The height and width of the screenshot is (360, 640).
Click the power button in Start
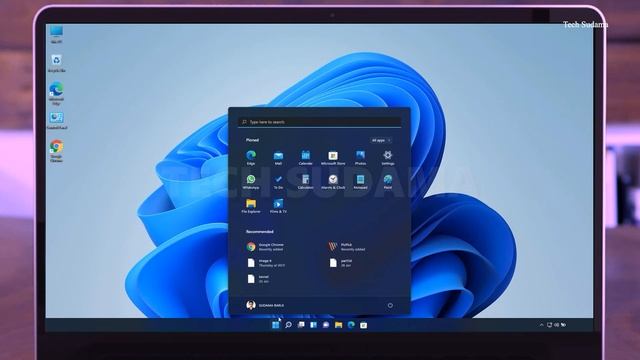pyautogui.click(x=390, y=305)
